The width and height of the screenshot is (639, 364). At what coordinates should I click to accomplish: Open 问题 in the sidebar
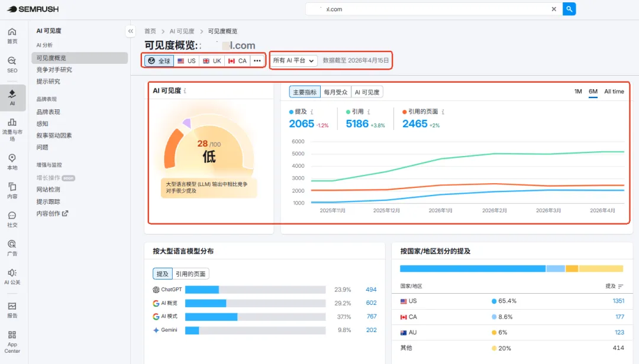click(43, 147)
